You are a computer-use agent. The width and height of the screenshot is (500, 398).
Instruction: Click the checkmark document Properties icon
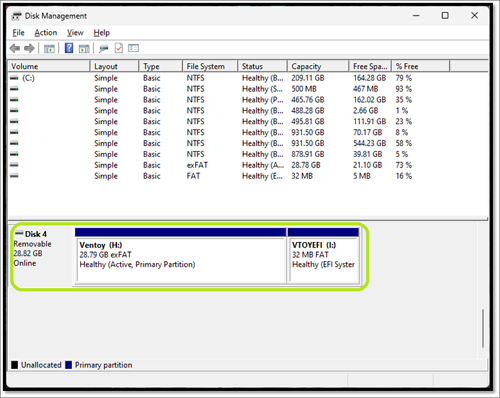tap(119, 48)
